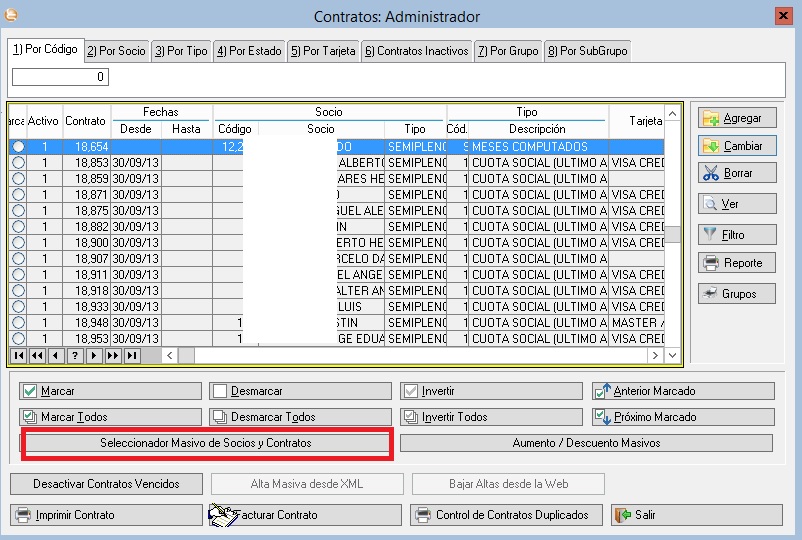This screenshot has width=802, height=540.
Task: Delete the record with the Borrar button
Action: point(739,173)
